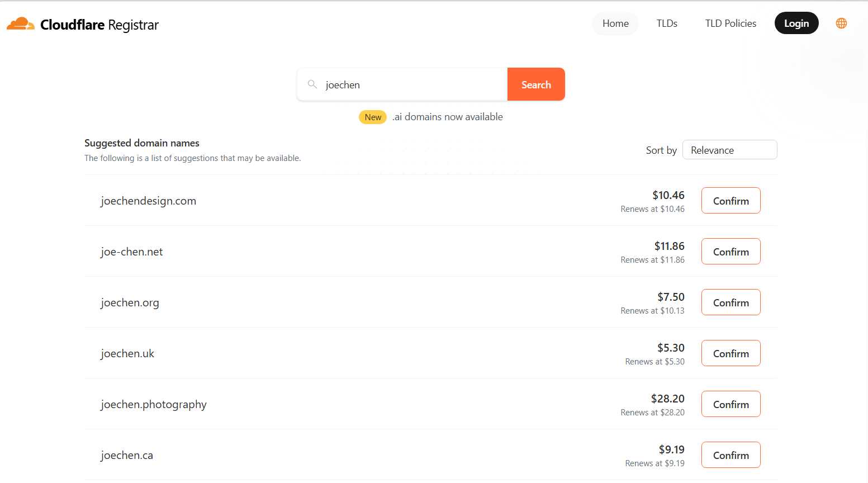Select the joechen.photography domain name
Screen dimensions: 868x483
click(154, 404)
